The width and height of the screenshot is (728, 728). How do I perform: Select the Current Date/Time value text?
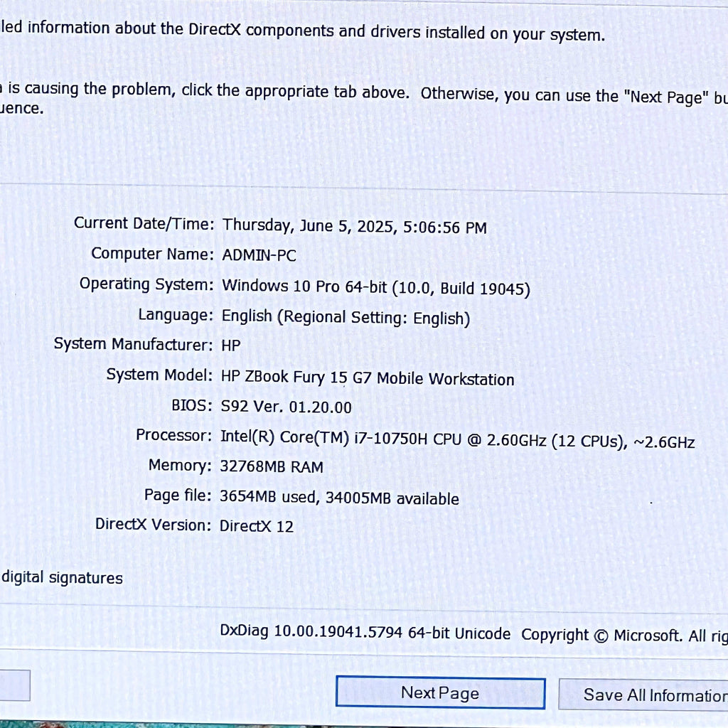click(354, 226)
